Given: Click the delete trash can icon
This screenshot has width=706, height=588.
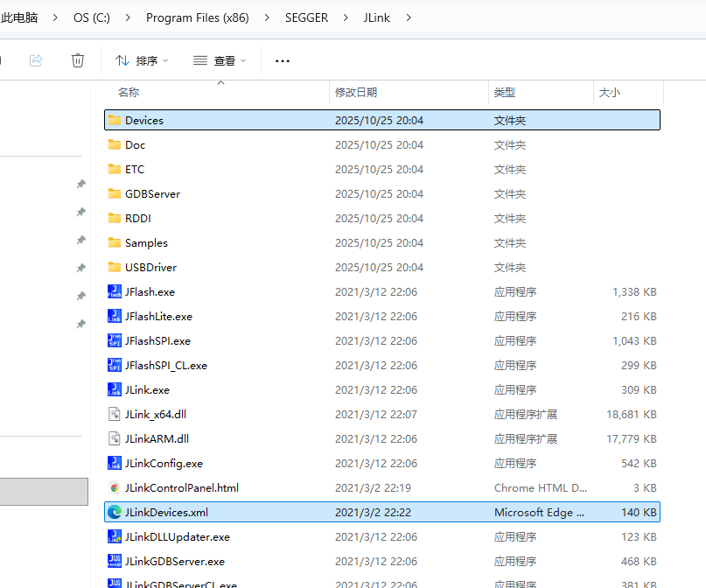Looking at the screenshot, I should [x=78, y=60].
